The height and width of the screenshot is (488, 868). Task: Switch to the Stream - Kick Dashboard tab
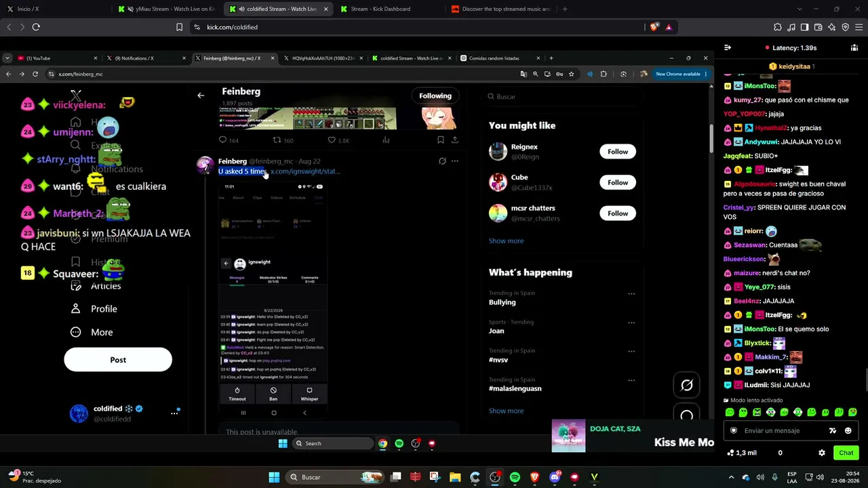click(389, 9)
